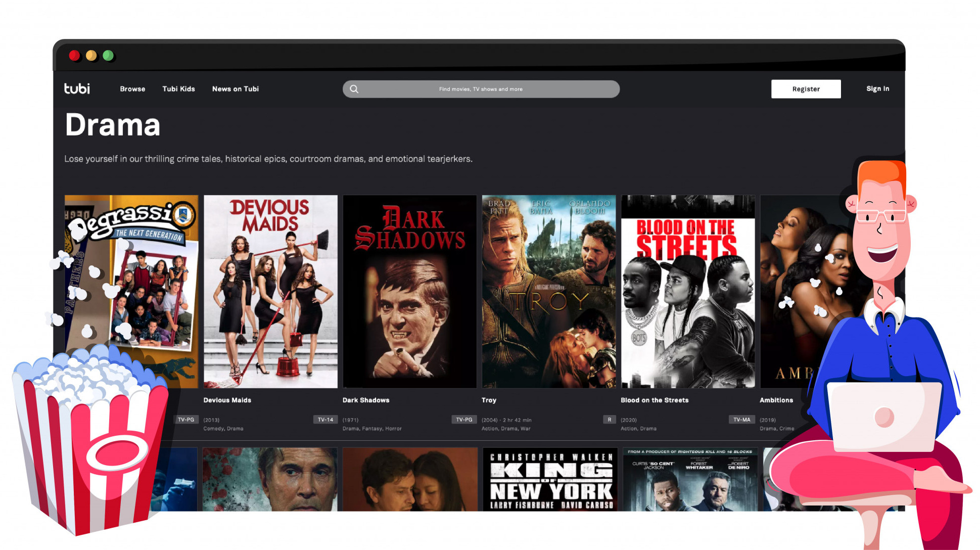Click the Sign In link
Viewport: 980px width, 550px height.
click(x=877, y=89)
